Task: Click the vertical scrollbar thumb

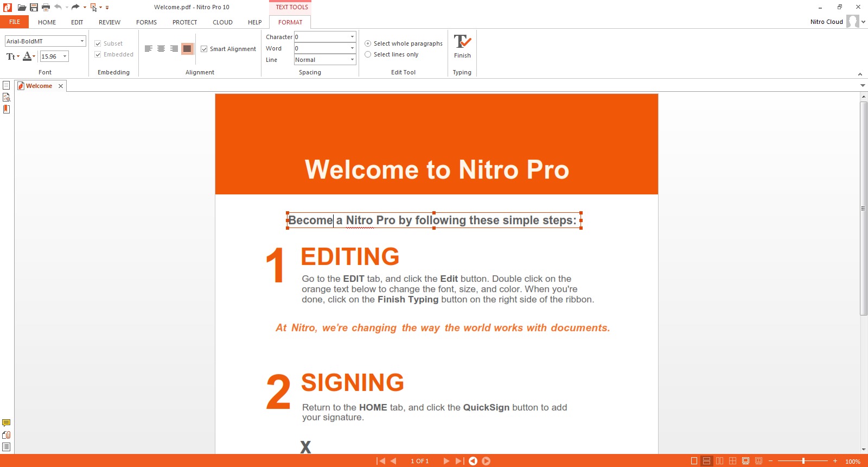Action: point(864,208)
